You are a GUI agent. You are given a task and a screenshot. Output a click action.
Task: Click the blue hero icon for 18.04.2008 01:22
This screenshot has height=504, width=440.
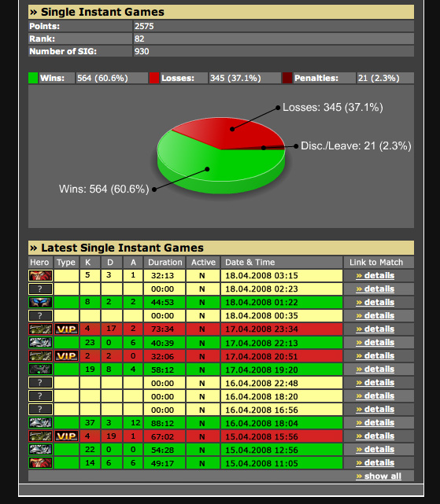pyautogui.click(x=40, y=303)
